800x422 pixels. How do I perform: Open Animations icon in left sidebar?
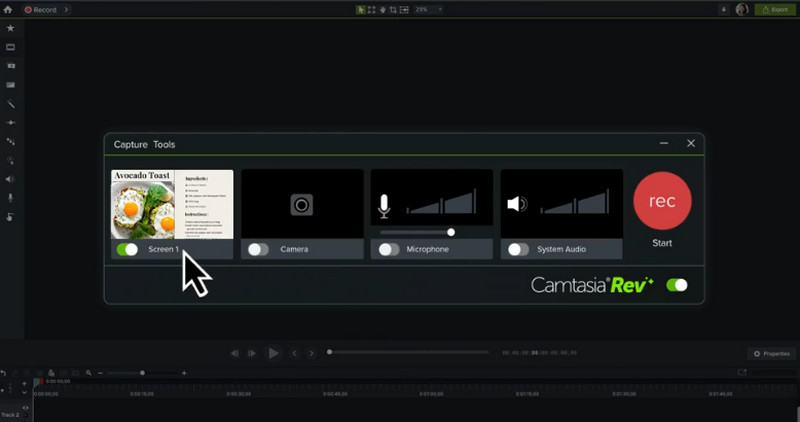(x=10, y=141)
